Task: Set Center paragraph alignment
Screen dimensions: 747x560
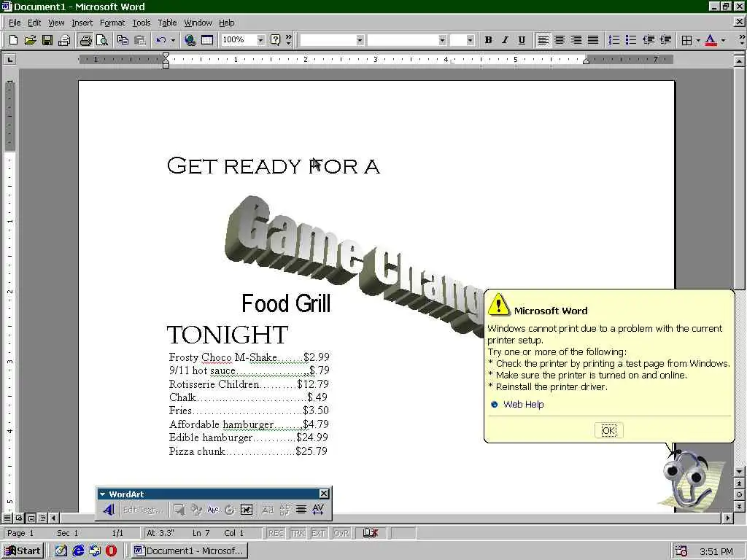Action: tap(560, 40)
